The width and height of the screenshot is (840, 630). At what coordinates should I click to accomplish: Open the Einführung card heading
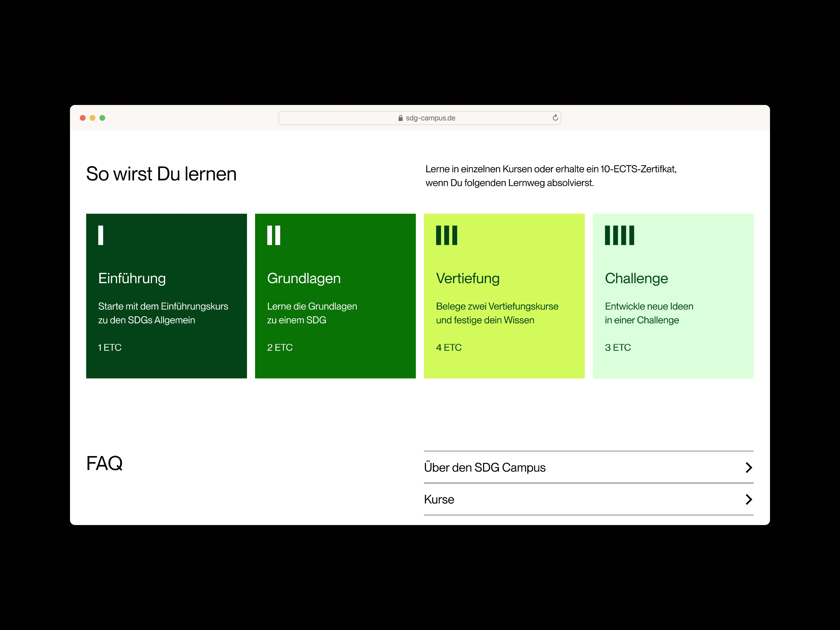[x=132, y=278]
